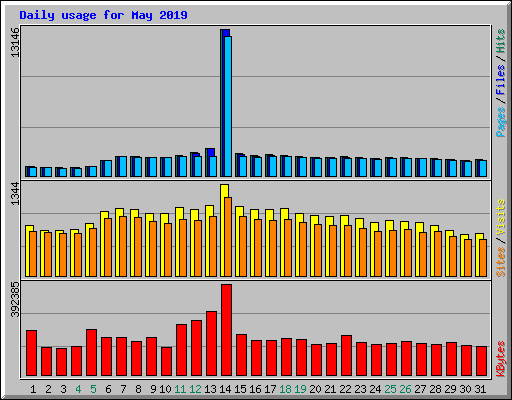Click day 20 on the x-axis

point(315,389)
